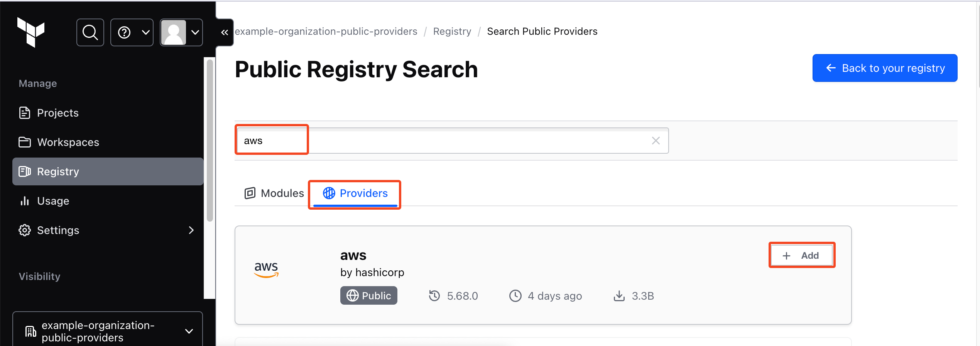Click the Terraform logo in sidebar
This screenshot has width=980, height=346.
(31, 32)
